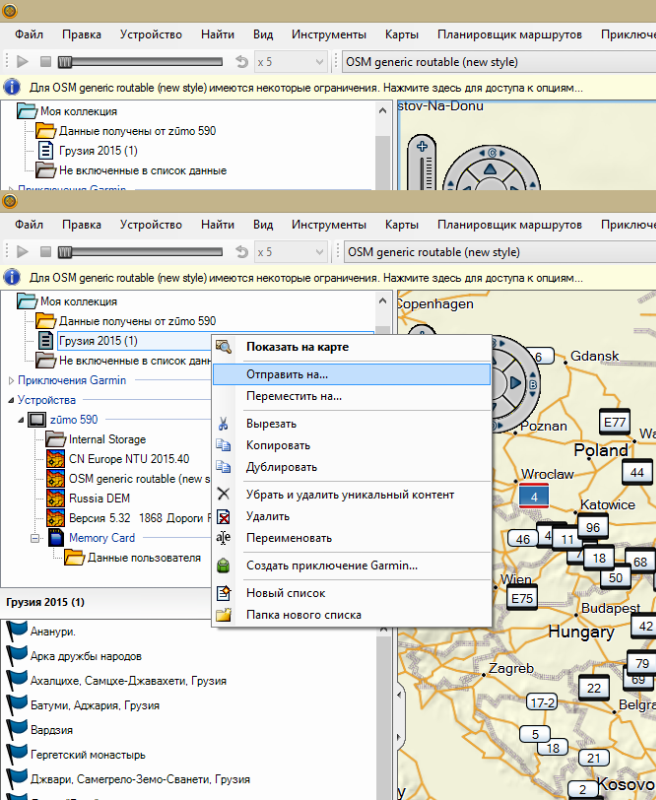Click the OSM restrictions notice in upper window
This screenshot has width=656, height=800.
[306, 88]
